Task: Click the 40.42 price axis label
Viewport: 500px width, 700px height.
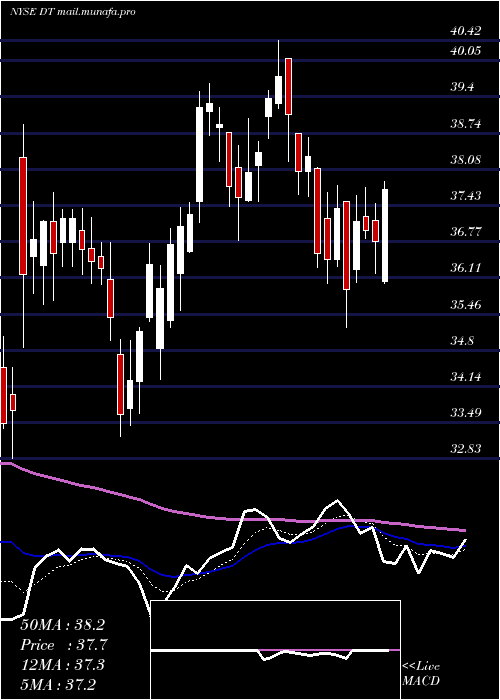Action: click(466, 31)
